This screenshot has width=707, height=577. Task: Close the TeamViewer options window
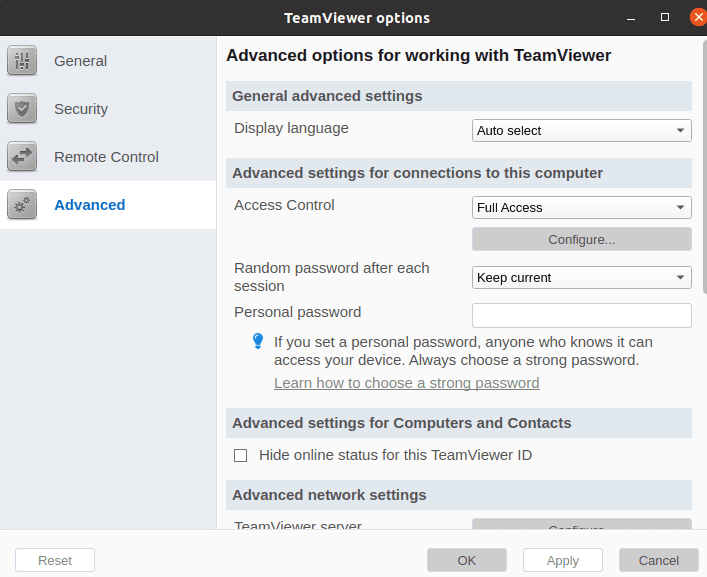click(x=698, y=17)
